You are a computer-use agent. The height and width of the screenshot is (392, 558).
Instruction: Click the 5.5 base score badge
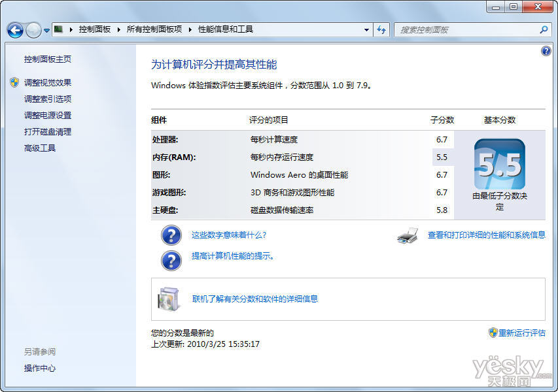pos(500,164)
